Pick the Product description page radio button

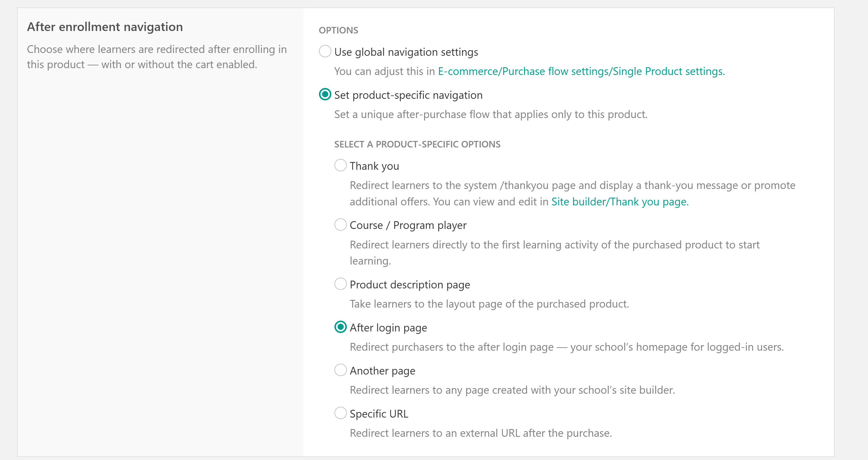(x=340, y=284)
